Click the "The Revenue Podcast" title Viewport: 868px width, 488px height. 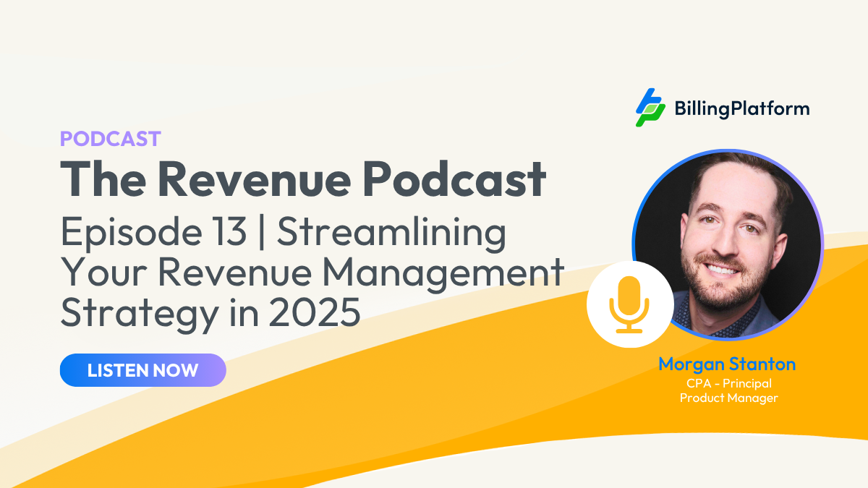(302, 179)
